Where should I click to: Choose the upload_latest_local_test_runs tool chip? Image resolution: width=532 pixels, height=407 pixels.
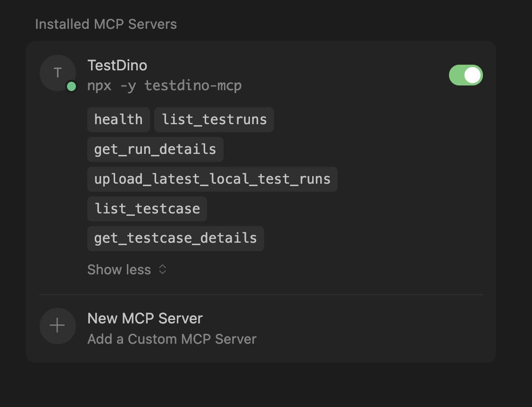click(212, 179)
